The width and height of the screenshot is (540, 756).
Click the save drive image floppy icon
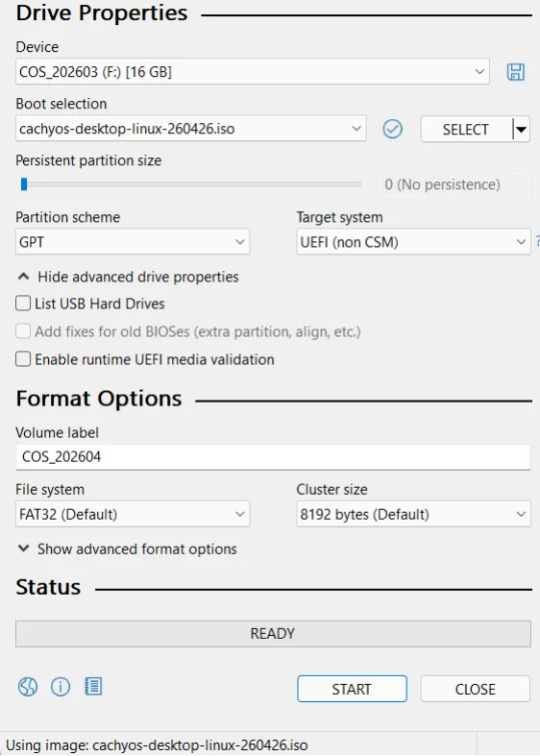pyautogui.click(x=515, y=72)
